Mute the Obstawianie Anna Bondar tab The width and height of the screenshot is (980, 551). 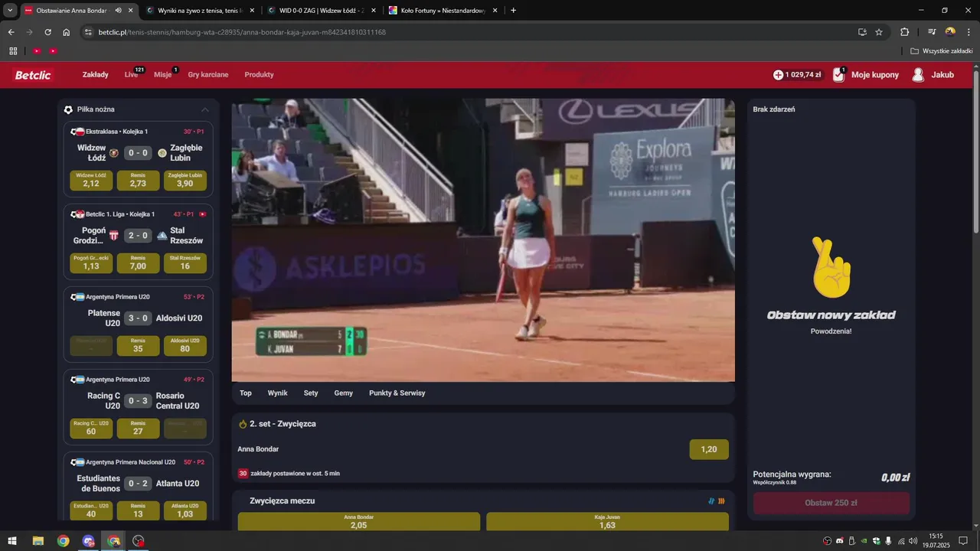pos(119,11)
